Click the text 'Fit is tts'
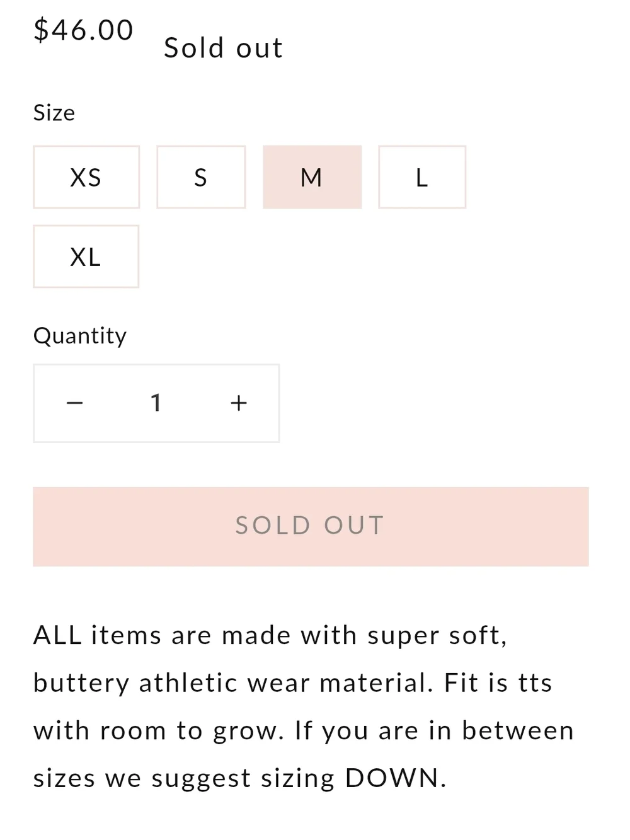 point(498,683)
